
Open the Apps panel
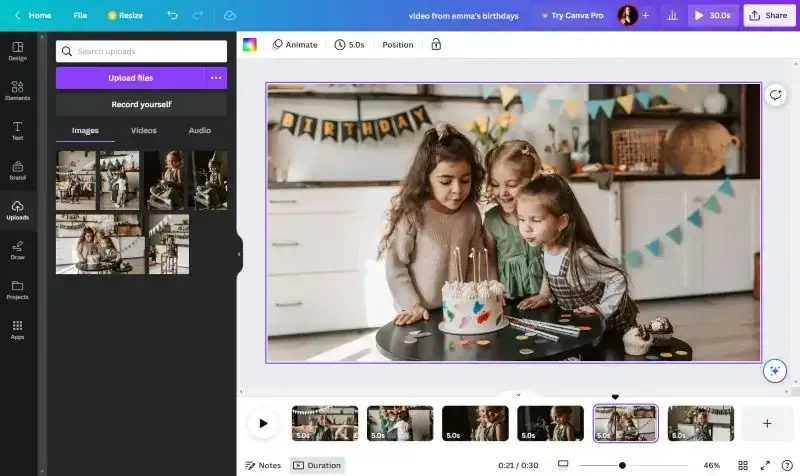tap(17, 329)
